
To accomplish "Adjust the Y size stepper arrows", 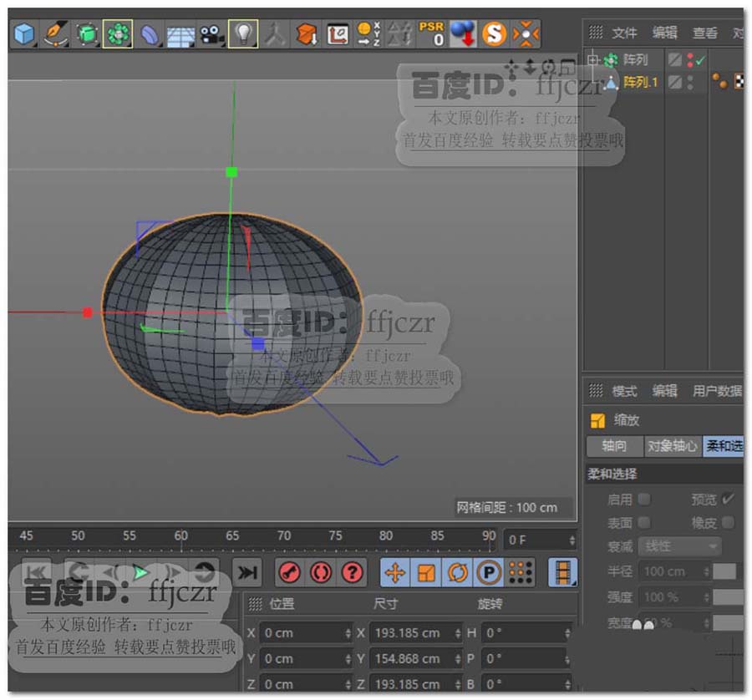I will (x=458, y=659).
